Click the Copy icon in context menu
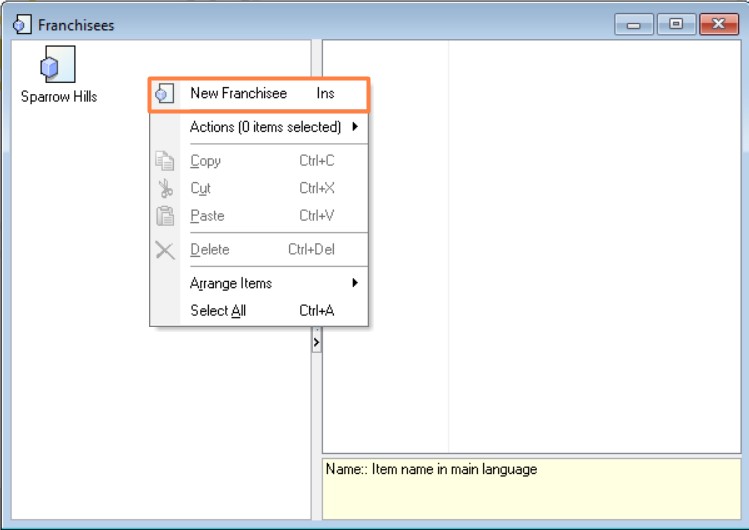 coord(165,161)
